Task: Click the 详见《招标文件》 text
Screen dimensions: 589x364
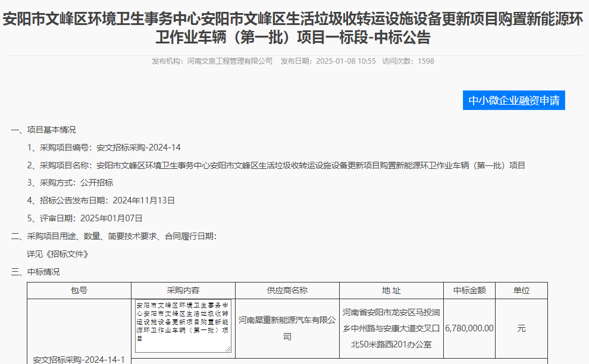Action: coord(58,254)
